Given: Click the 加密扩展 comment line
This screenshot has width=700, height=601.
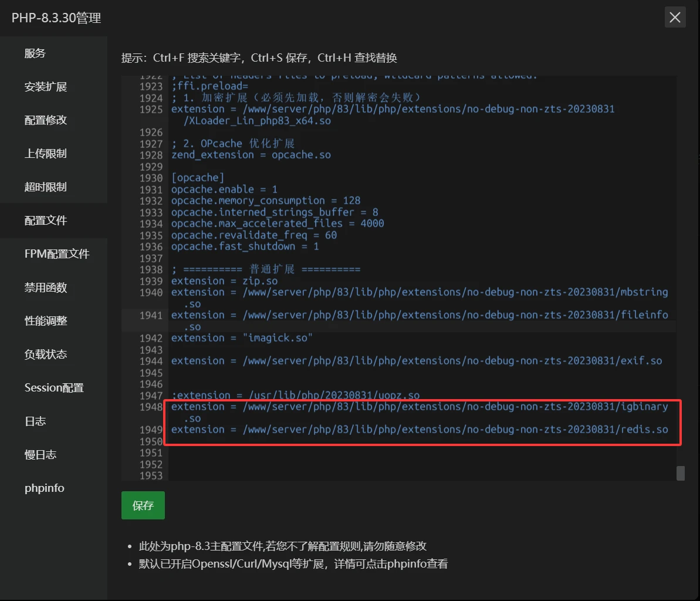Looking at the screenshot, I should click(296, 98).
